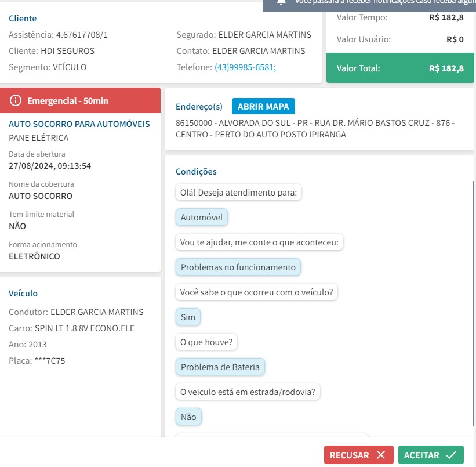Viewport: 476px width, 467px height.
Task: Click the X icon on Recusar
Action: point(381,455)
